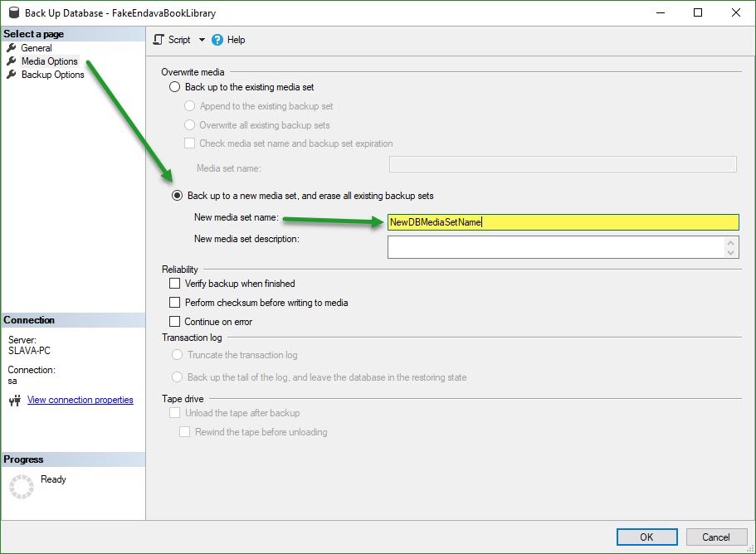Click the Ready progress spinner icon
The height and width of the screenshot is (554, 756).
(x=22, y=485)
